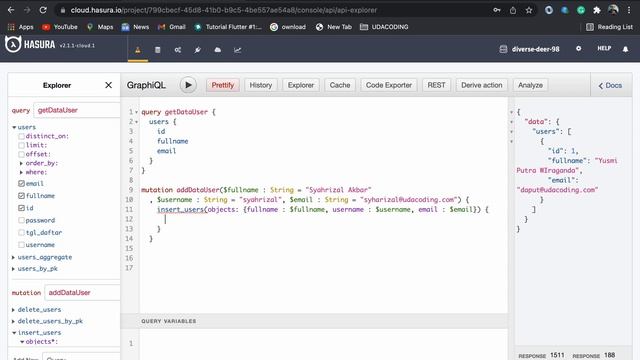Open the HELP menu
The image size is (640, 360).
click(x=604, y=48)
